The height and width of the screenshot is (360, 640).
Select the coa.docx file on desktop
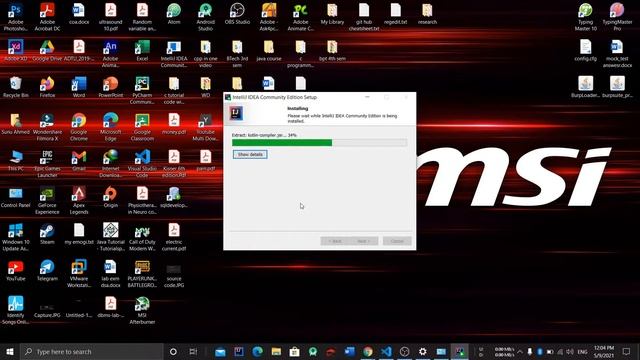[79, 13]
